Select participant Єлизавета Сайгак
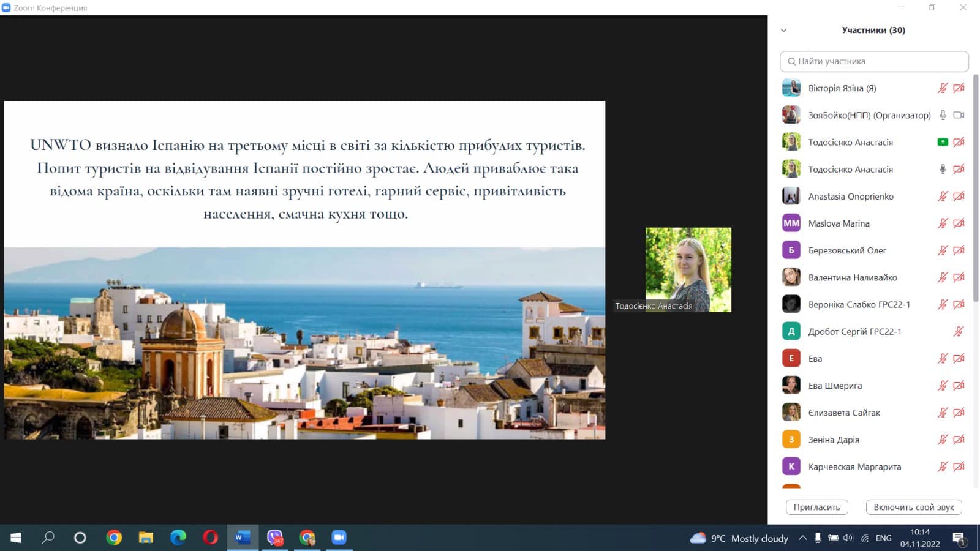This screenshot has width=980, height=551. point(874,413)
